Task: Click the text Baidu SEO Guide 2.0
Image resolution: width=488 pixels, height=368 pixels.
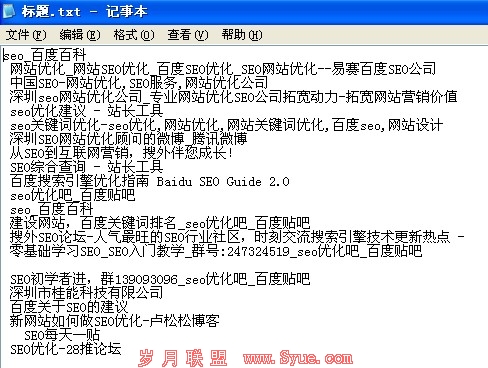Action: [223, 182]
